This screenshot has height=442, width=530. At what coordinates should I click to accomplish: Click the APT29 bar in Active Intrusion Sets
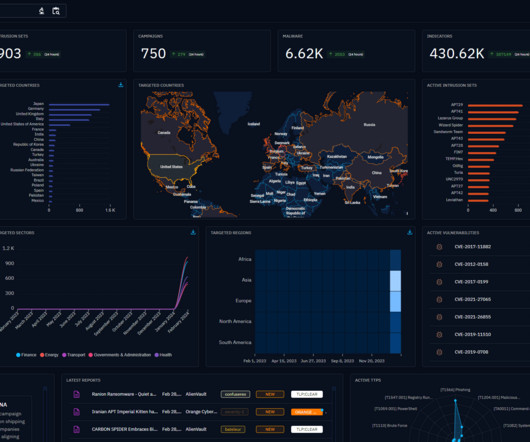[x=495, y=105]
